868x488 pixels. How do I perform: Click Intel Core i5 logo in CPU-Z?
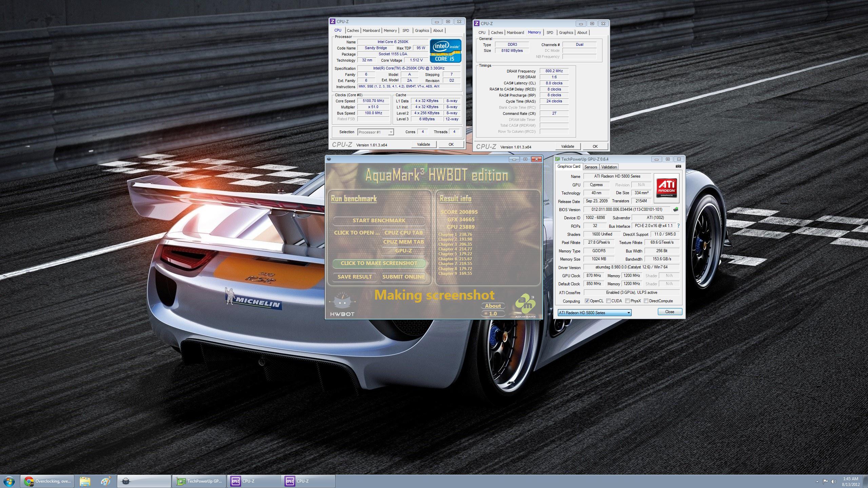pos(446,51)
